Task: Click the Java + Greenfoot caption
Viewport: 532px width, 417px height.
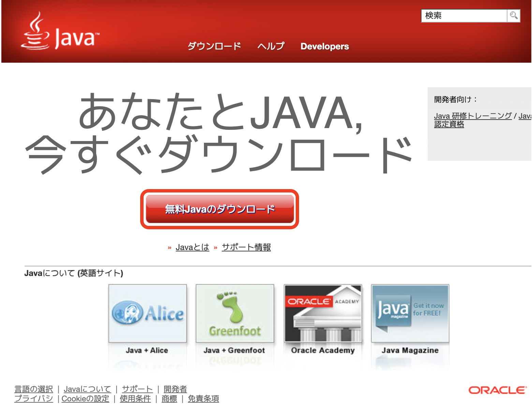Action: tap(234, 350)
